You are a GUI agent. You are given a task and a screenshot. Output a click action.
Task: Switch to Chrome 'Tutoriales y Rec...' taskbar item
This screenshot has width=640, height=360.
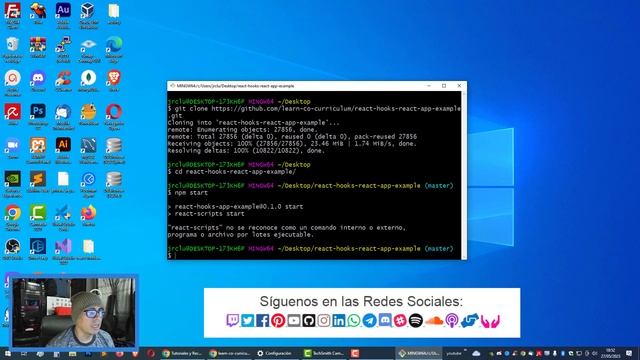point(182,353)
